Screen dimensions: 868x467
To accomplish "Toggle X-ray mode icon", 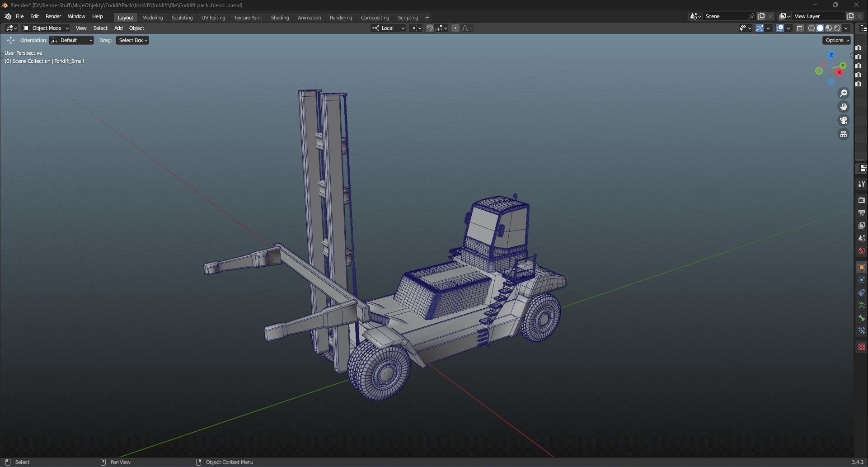I will coord(800,28).
